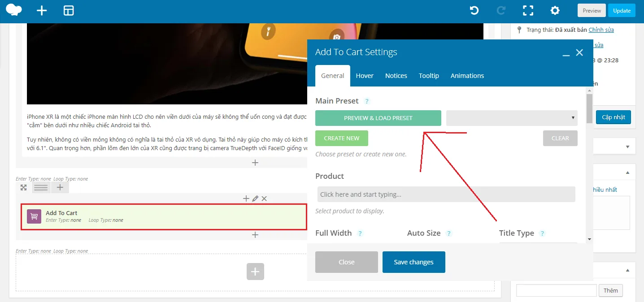Click the blue Update button
Image resolution: width=644 pixels, height=302 pixels.
[622, 10]
